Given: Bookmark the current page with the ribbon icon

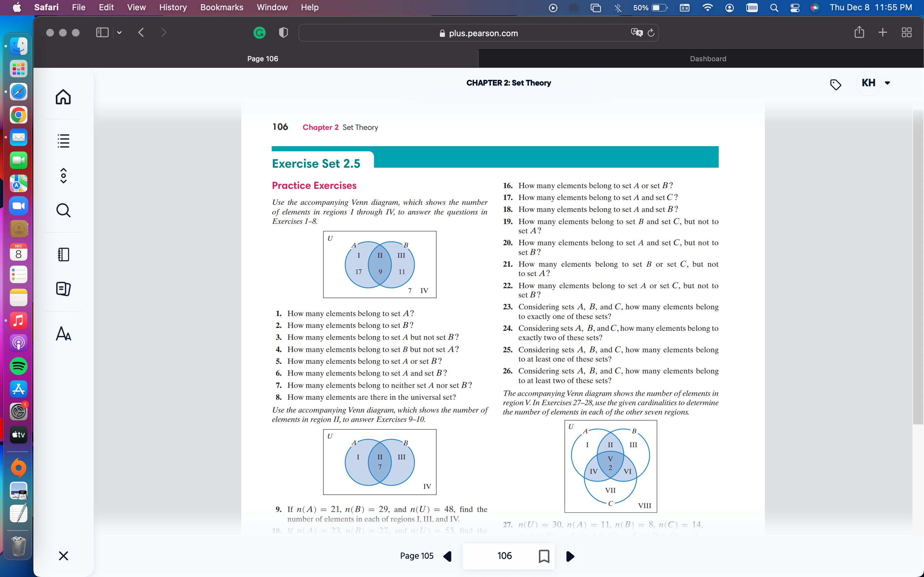Looking at the screenshot, I should pos(544,556).
